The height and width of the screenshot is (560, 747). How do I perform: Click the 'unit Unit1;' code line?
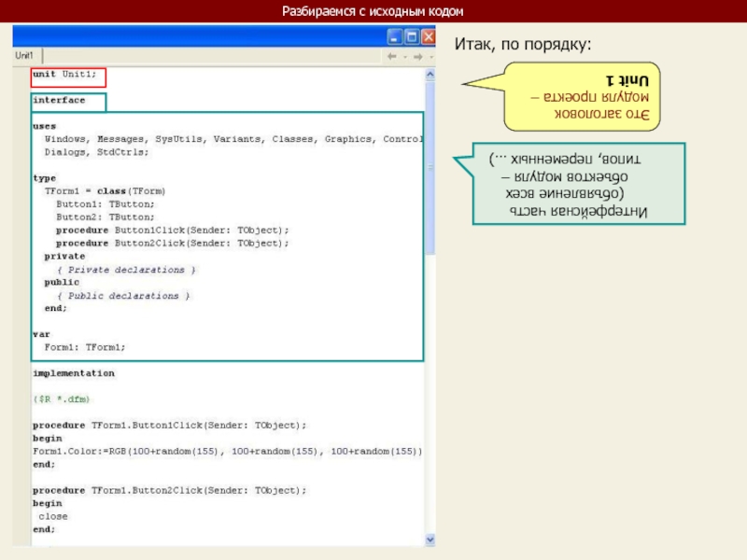(x=64, y=74)
